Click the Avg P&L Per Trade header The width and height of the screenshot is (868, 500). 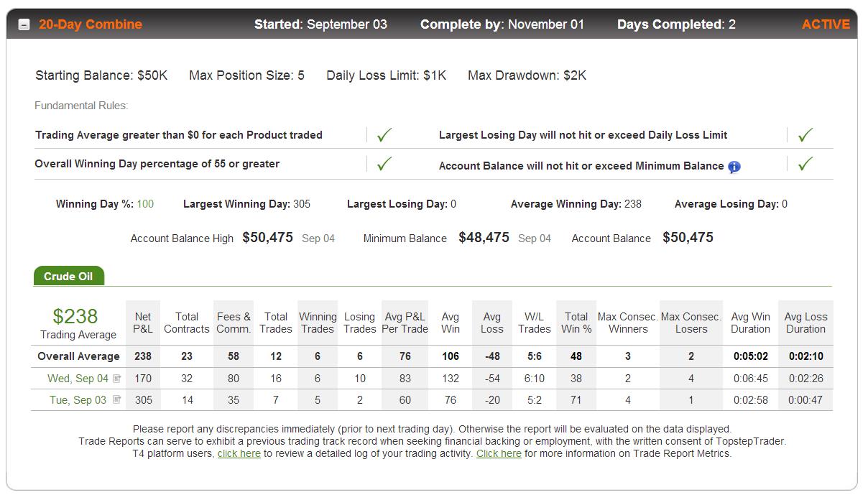(405, 323)
